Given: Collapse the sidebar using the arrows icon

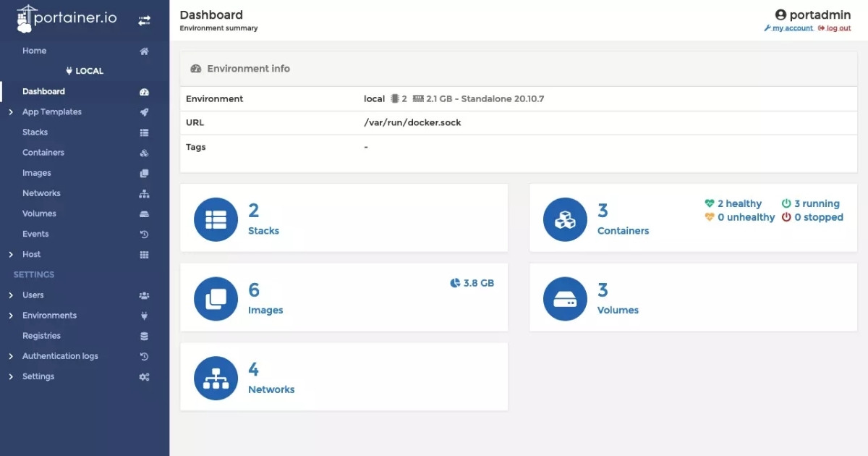Looking at the screenshot, I should (x=144, y=20).
